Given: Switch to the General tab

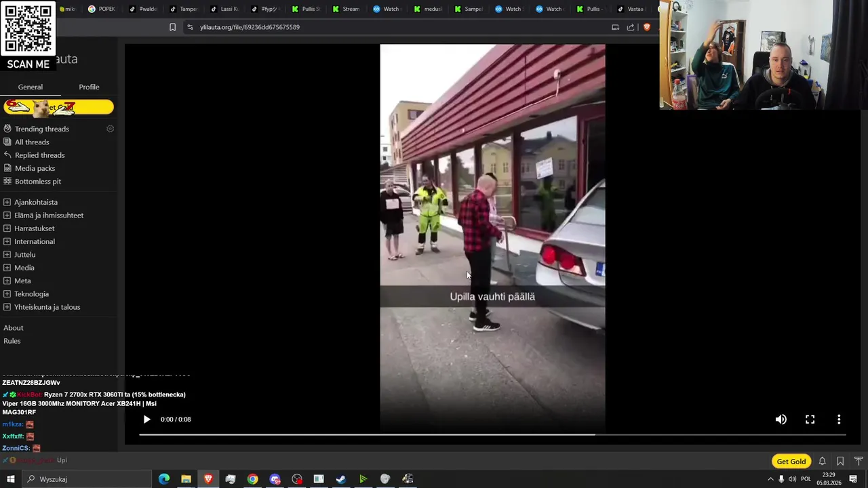Looking at the screenshot, I should 30,87.
